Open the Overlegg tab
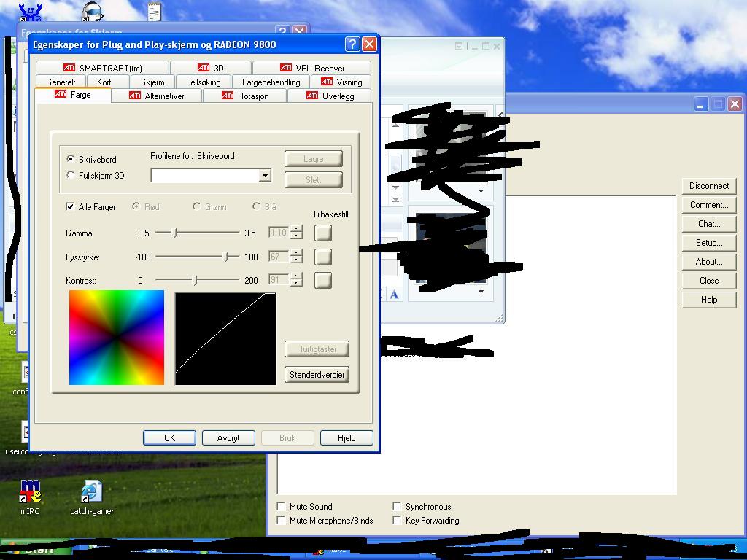Screen dimensions: 747x560 pyautogui.click(x=330, y=96)
